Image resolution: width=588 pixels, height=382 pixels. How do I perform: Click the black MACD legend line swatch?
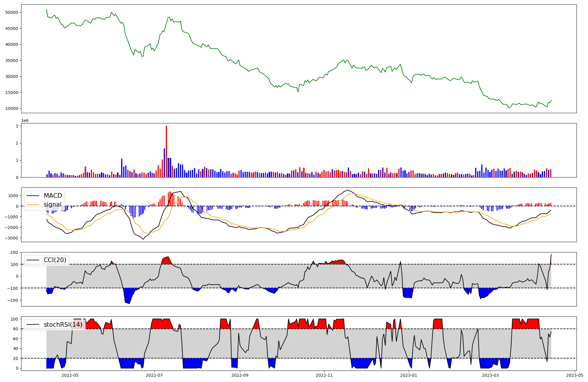click(x=33, y=196)
